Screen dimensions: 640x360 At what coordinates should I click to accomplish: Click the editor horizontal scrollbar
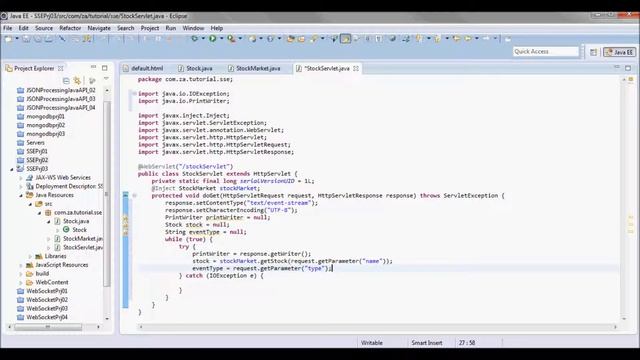pos(378,327)
